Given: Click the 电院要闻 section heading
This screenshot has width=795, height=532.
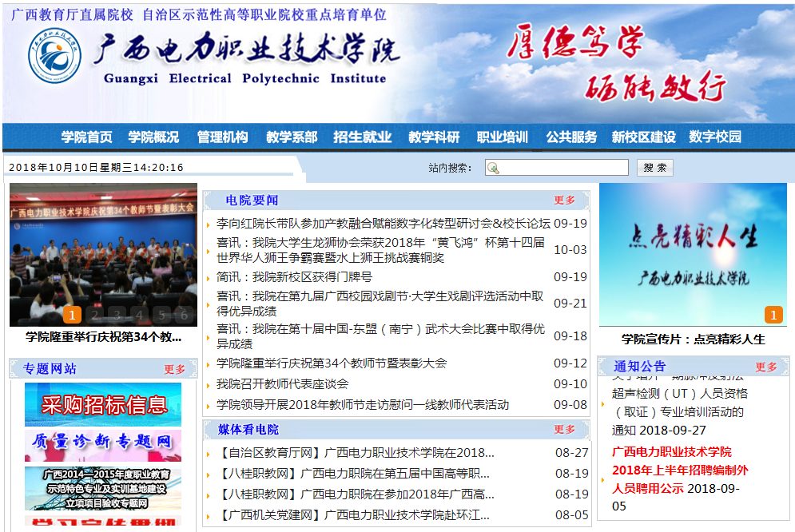Looking at the screenshot, I should point(252,200).
